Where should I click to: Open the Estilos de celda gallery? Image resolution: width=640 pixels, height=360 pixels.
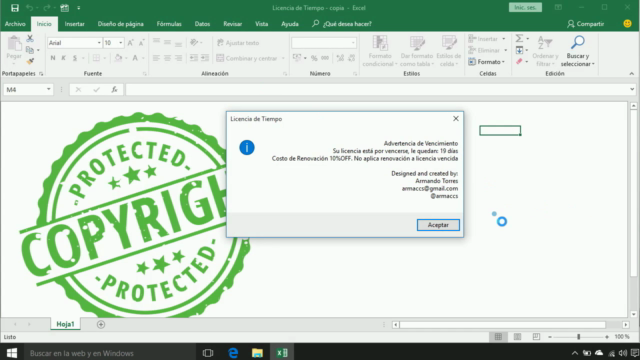pyautogui.click(x=449, y=51)
